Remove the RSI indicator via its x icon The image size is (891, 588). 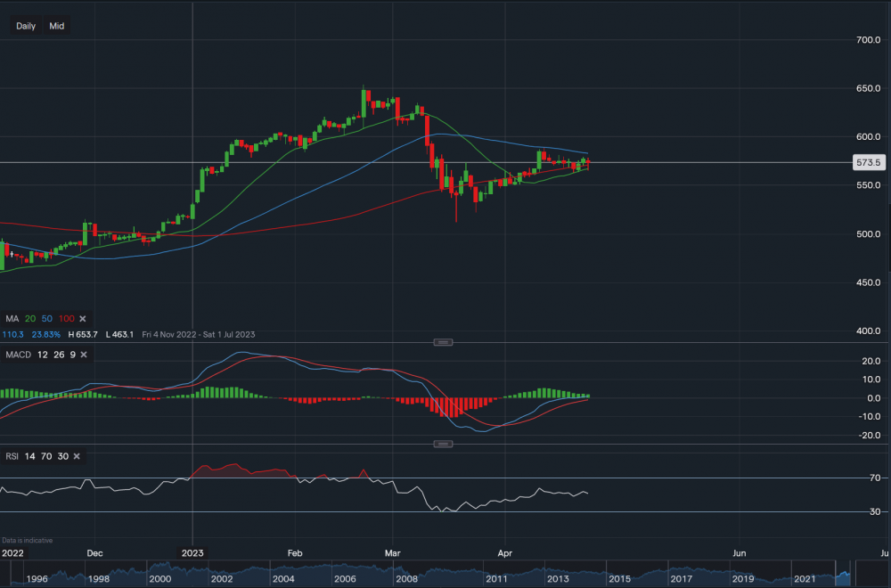pyautogui.click(x=77, y=455)
